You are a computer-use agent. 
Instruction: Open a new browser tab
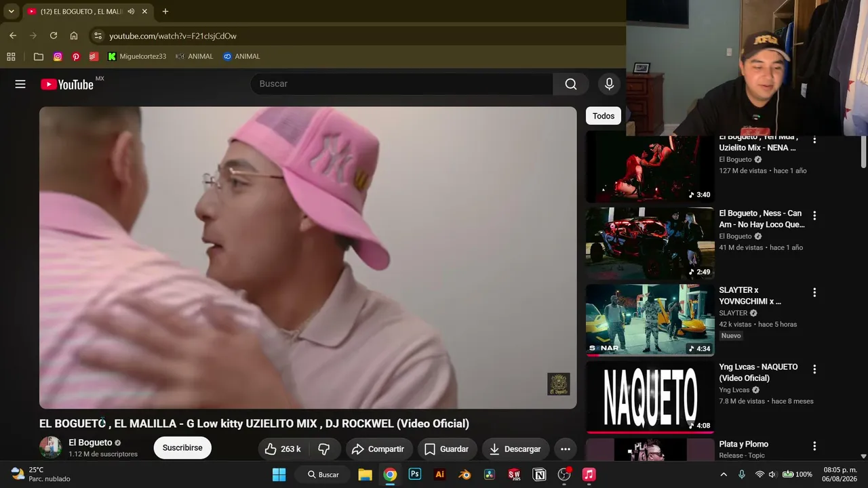pyautogui.click(x=165, y=12)
